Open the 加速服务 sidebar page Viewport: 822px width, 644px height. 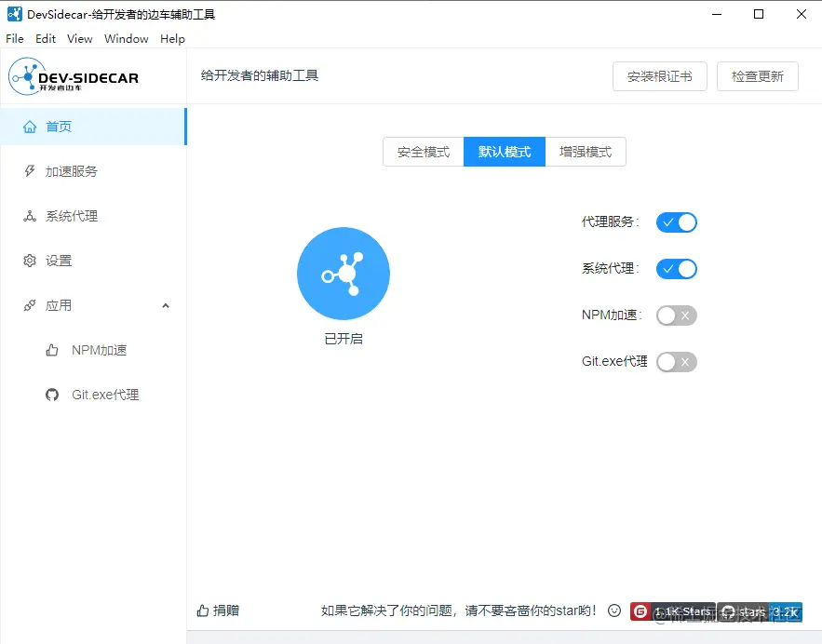coord(93,171)
